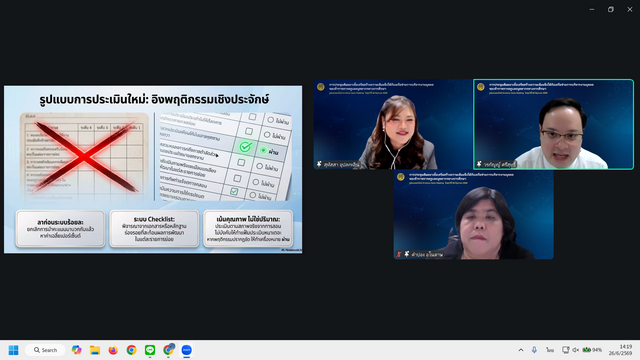Click the crossed-out old form on the slide
Viewport: 640px width, 360px height.
coord(84,157)
